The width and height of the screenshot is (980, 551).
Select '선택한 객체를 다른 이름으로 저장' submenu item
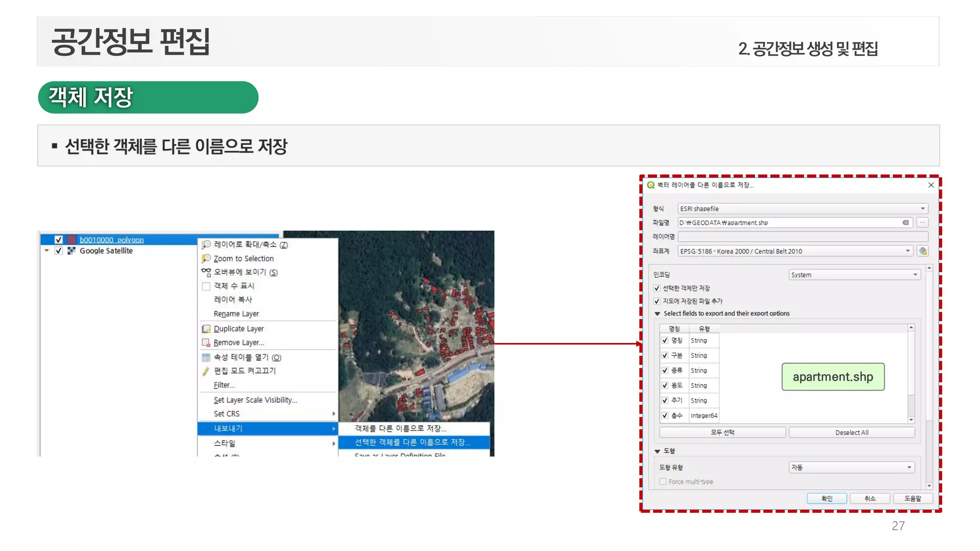pyautogui.click(x=412, y=442)
